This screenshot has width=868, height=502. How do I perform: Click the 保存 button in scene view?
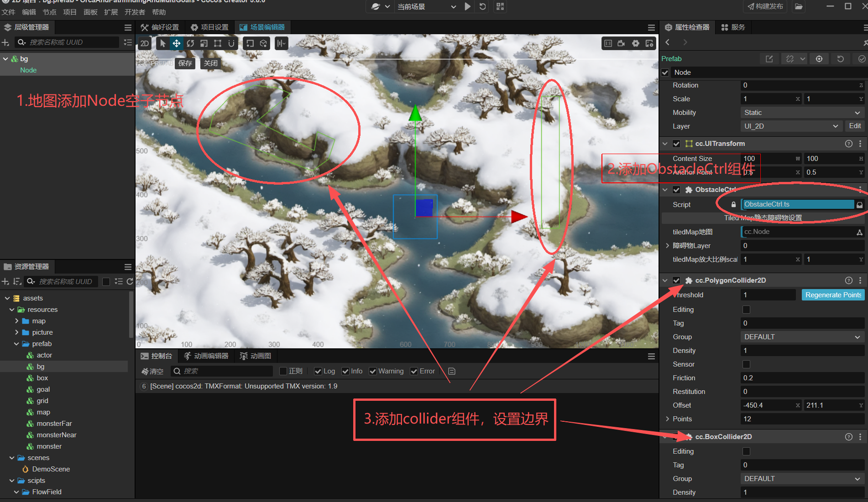[185, 63]
